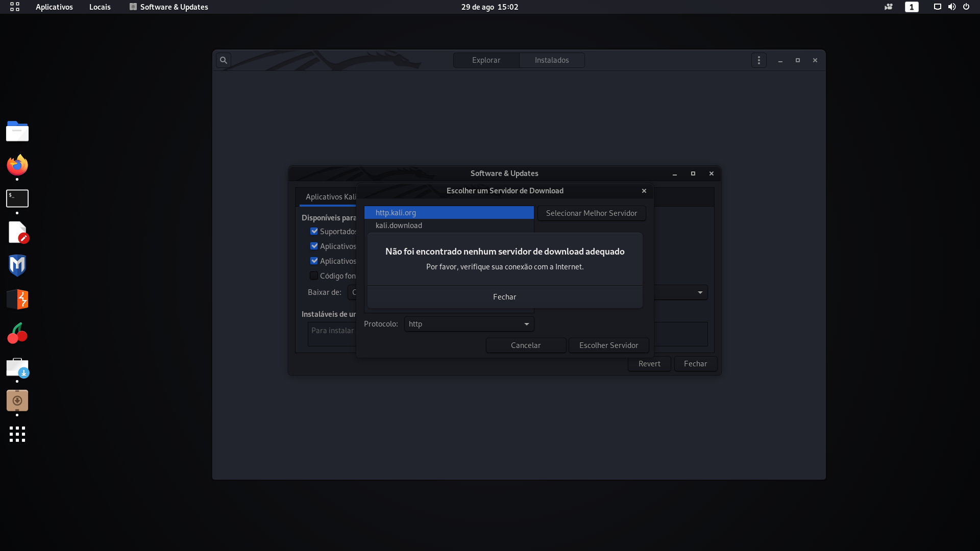Minimize the Software & Updates window
This screenshot has height=551, width=980.
pos(675,173)
